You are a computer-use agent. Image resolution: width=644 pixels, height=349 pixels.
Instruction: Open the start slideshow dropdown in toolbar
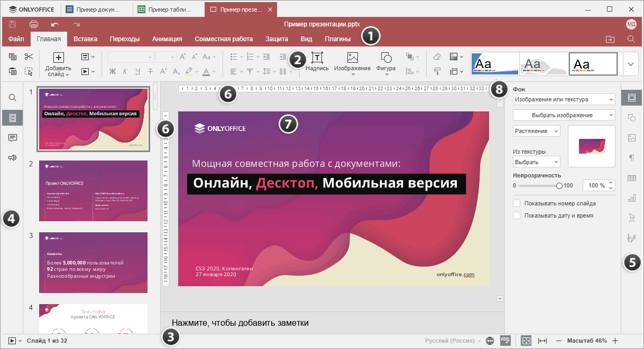click(x=88, y=71)
